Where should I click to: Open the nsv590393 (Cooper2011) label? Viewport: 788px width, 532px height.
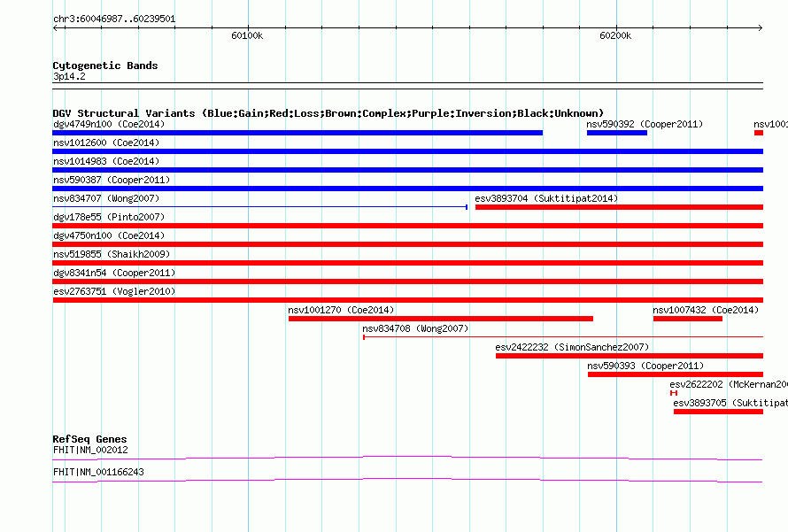tap(645, 366)
